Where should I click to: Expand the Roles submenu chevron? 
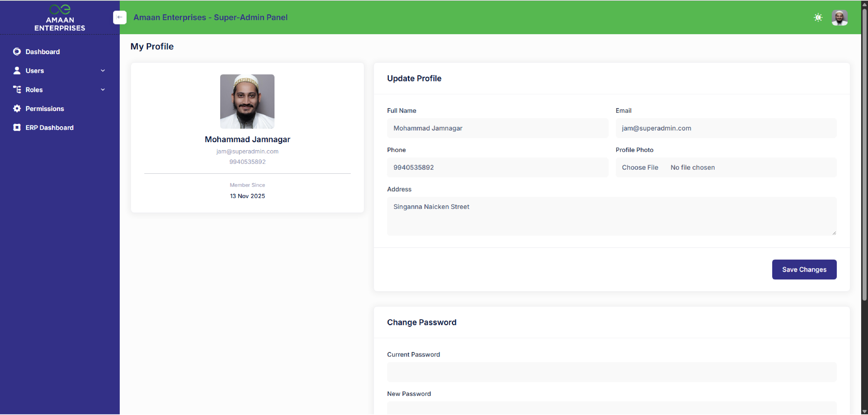tap(103, 89)
